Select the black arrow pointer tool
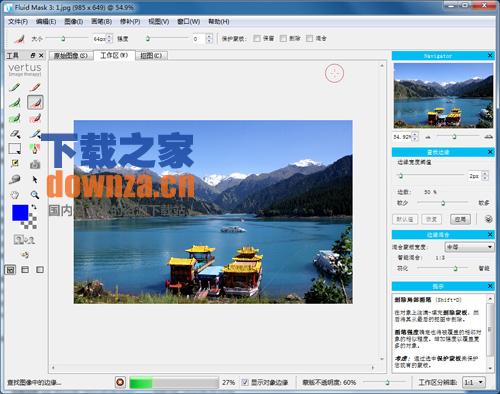The width and height of the screenshot is (500, 394). coord(35,179)
